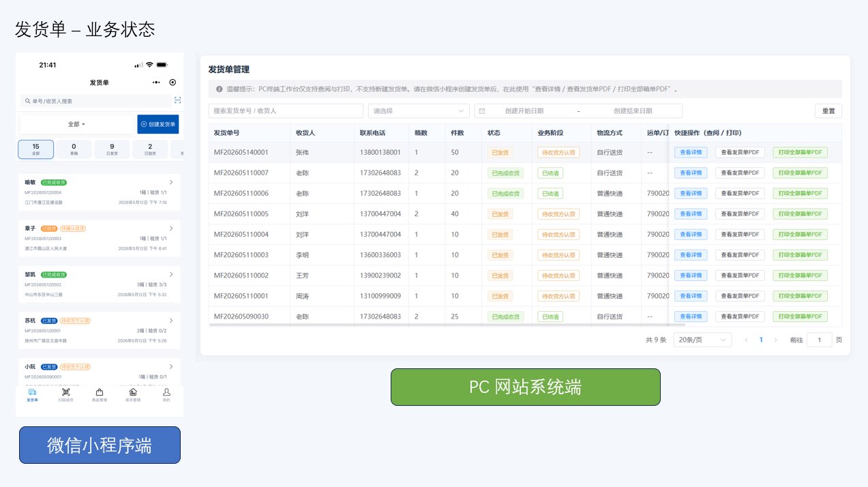Click the 已结清 tag in MF202605110007 row
The height and width of the screenshot is (487, 868).
click(550, 173)
